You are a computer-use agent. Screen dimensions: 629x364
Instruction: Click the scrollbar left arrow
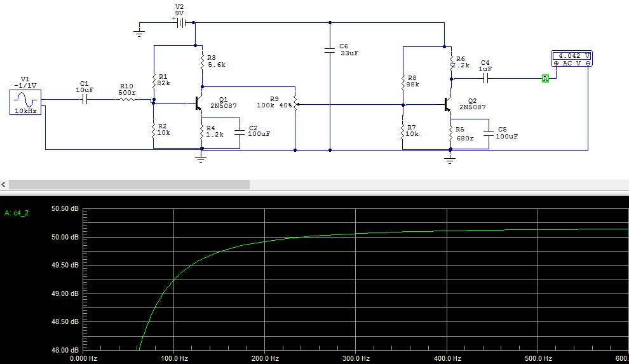click(x=4, y=184)
